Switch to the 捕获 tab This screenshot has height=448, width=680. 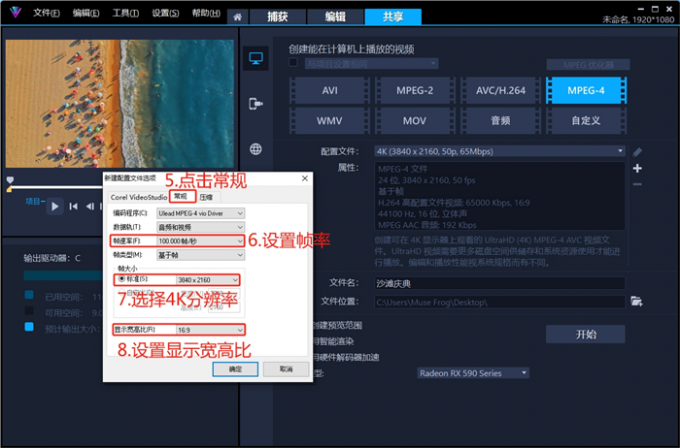pyautogui.click(x=277, y=17)
